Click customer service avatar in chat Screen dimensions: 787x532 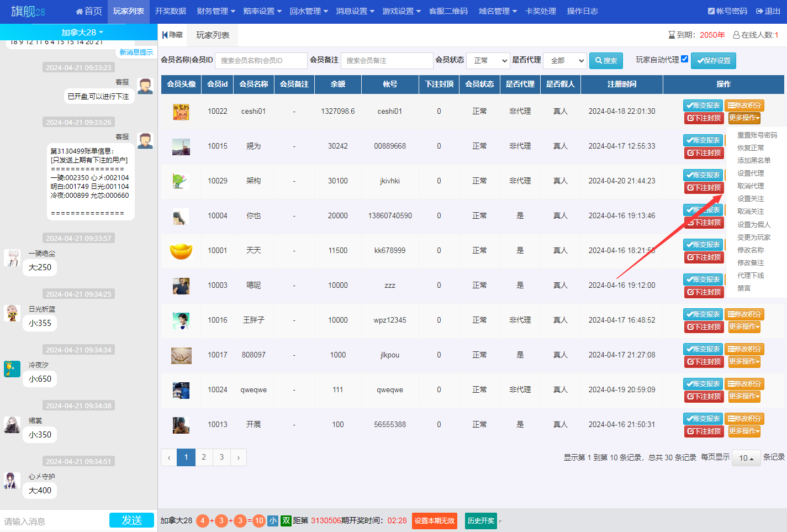tap(145, 86)
